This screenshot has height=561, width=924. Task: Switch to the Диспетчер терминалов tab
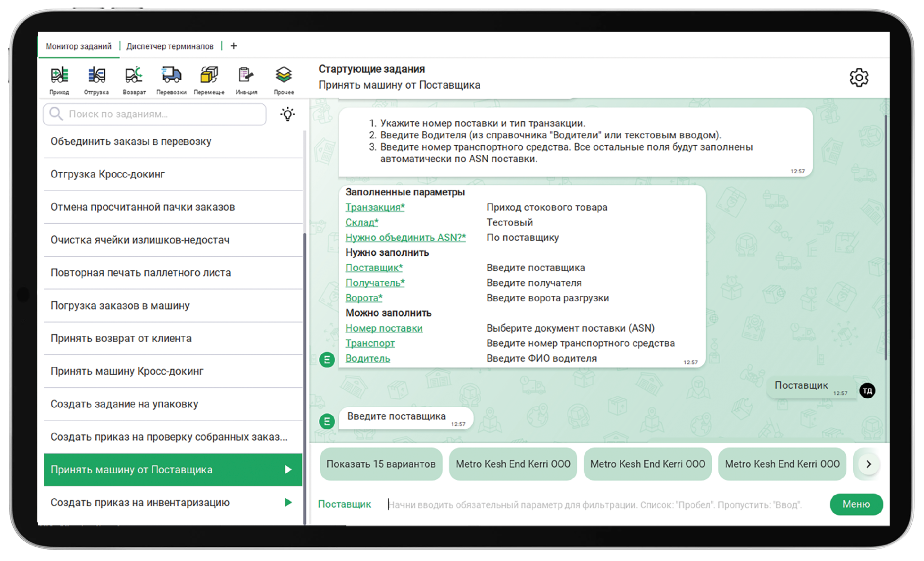click(170, 46)
